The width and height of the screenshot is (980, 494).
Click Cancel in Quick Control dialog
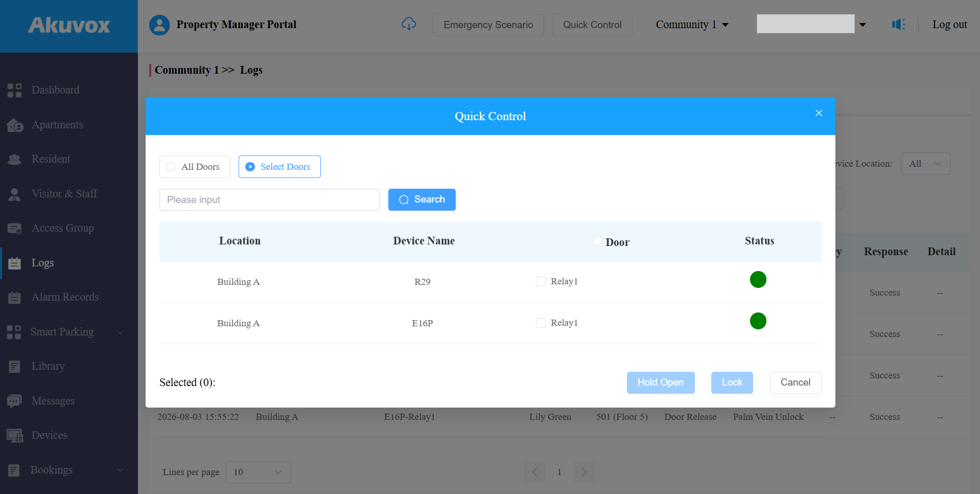click(796, 383)
